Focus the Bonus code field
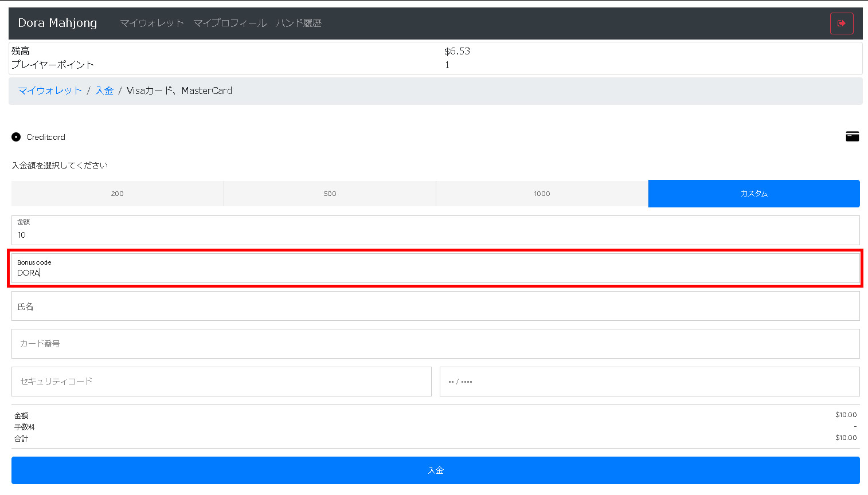This screenshot has width=868, height=495. click(436, 268)
